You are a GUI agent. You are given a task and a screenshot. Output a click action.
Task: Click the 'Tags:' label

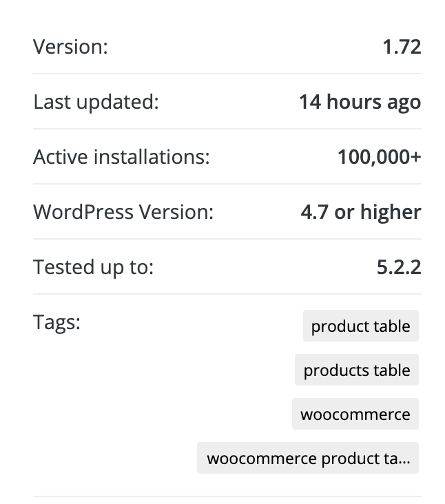[57, 322]
